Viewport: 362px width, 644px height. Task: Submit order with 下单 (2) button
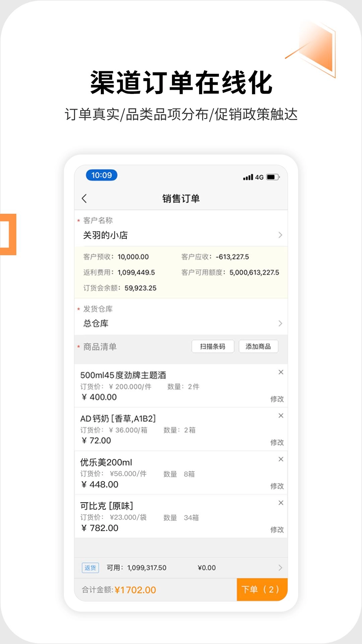(262, 590)
